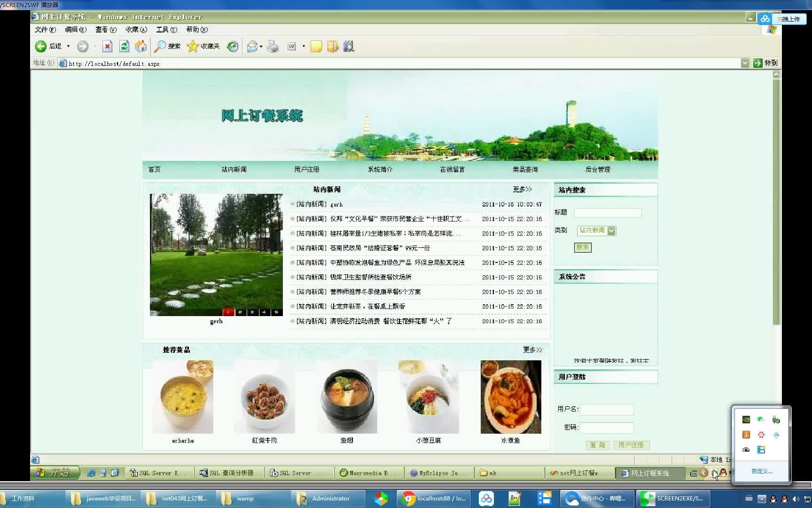Click the 搜索 button in 站内搜索 panel
Viewport: 812px width, 508px height.
pos(583,247)
